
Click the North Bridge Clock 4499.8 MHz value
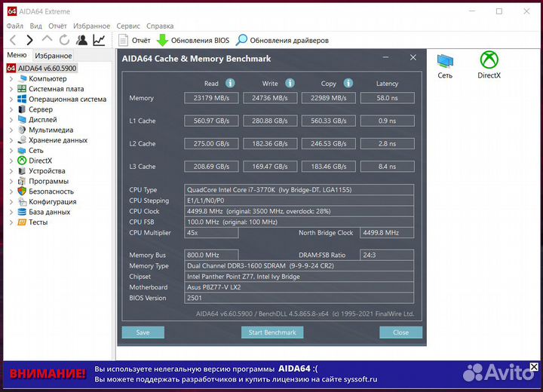point(387,233)
